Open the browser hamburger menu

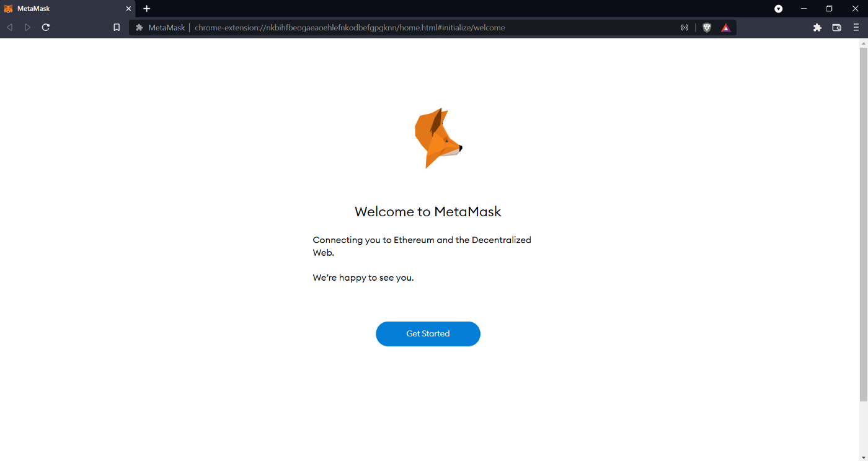click(856, 27)
